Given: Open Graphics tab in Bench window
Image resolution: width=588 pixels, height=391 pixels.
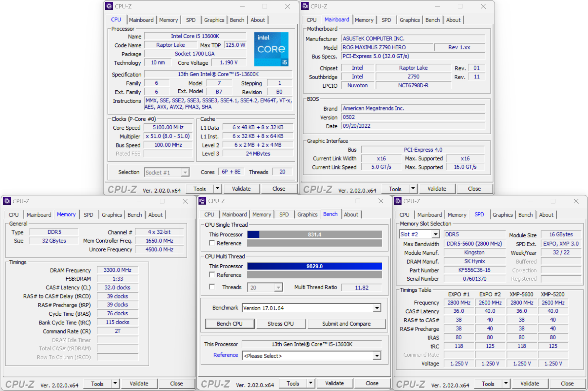Looking at the screenshot, I should (x=307, y=214).
